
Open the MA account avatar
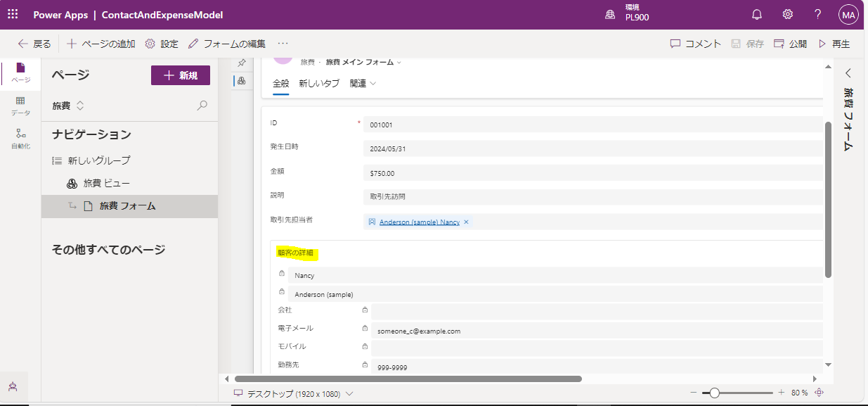coord(848,14)
